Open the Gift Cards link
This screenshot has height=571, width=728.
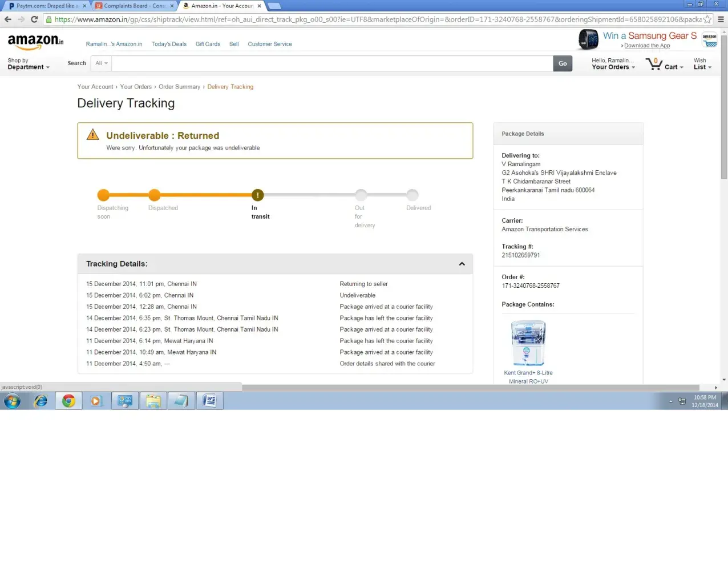coord(208,44)
